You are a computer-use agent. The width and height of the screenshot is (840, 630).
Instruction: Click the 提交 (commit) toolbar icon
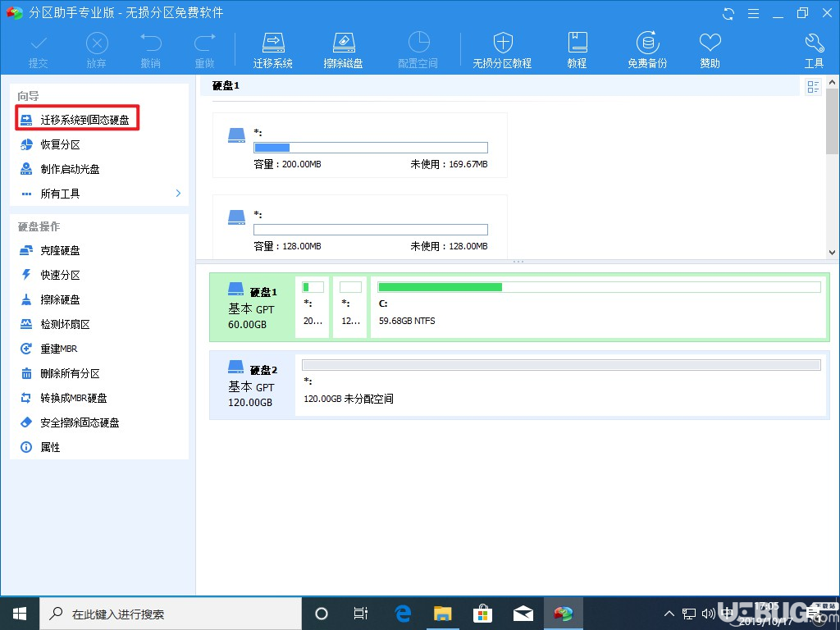point(38,51)
